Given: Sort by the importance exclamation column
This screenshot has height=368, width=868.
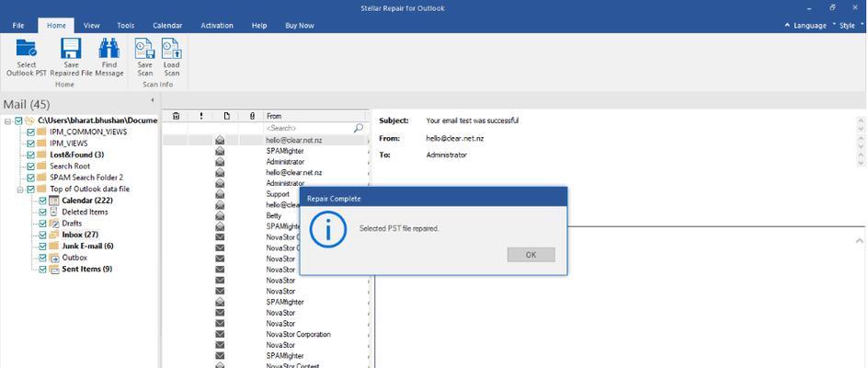Looking at the screenshot, I should pyautogui.click(x=201, y=116).
